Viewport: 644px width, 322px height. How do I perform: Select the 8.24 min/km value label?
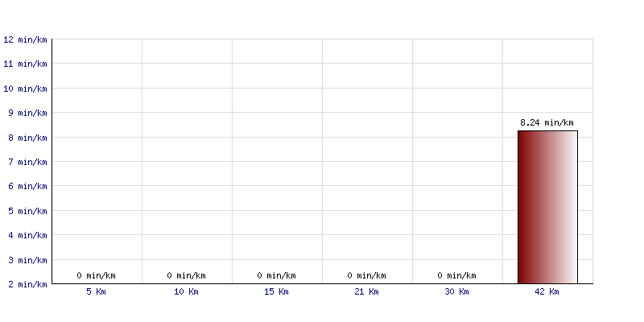(x=547, y=122)
